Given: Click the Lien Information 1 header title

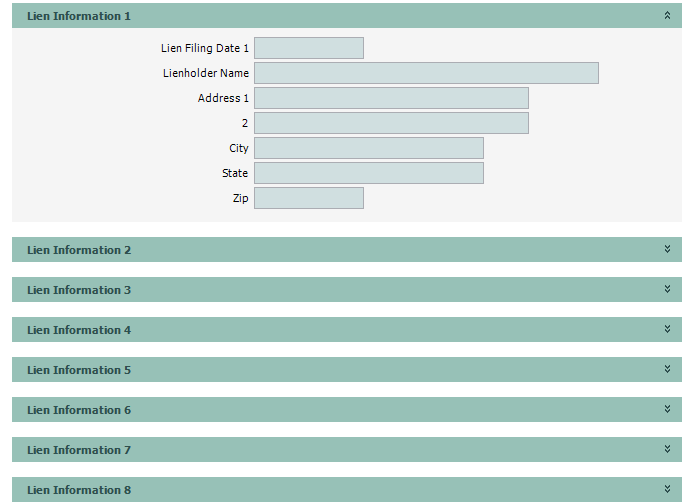Looking at the screenshot, I should [79, 16].
